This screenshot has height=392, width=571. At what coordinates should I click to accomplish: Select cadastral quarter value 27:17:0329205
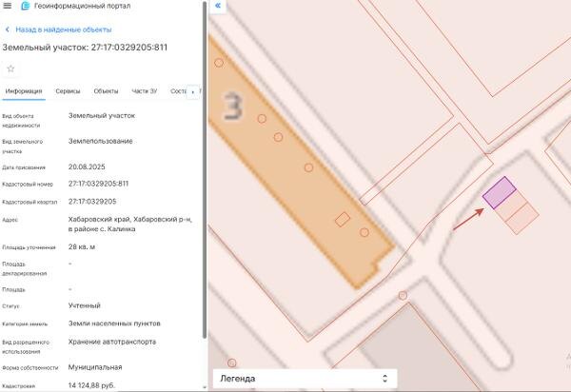click(92, 202)
